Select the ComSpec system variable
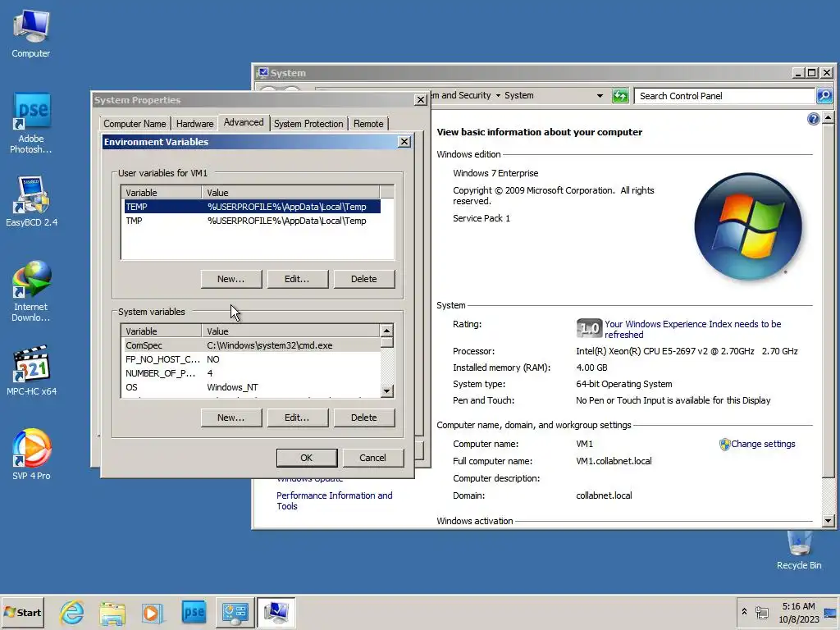The image size is (840, 630). point(251,345)
